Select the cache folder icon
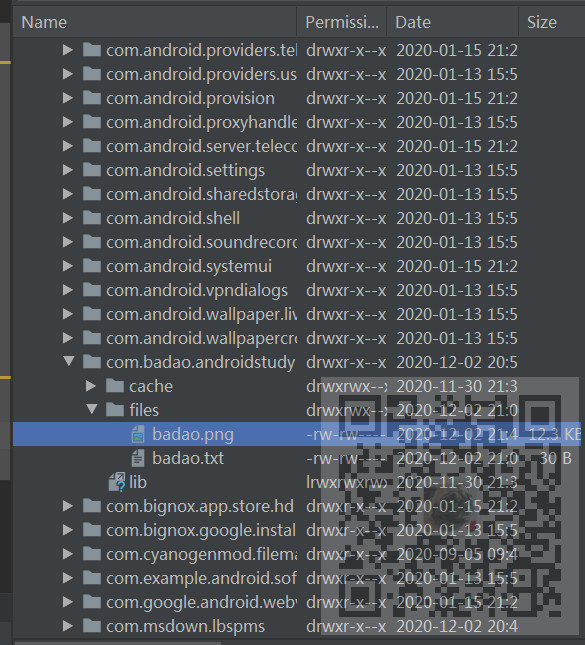The width and height of the screenshot is (585, 645). click(x=115, y=386)
